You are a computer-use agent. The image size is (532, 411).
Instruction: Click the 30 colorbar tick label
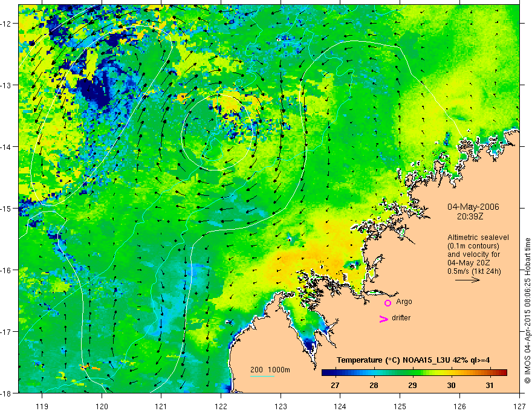[451, 385]
